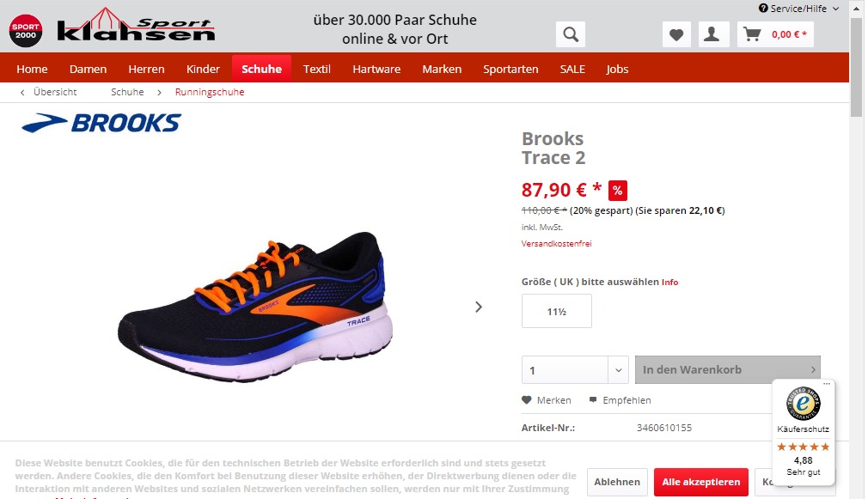
Task: Open the wishlist heart icon in header
Action: point(675,34)
